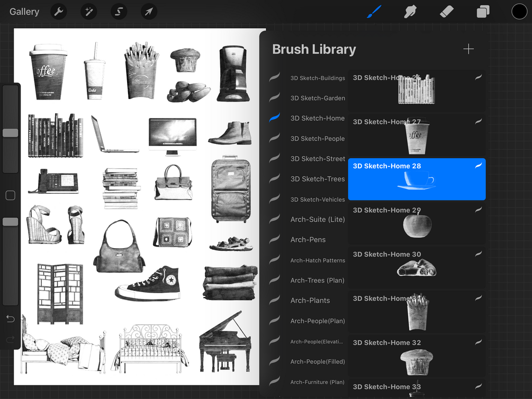Select the Smudge tool

point(411,12)
